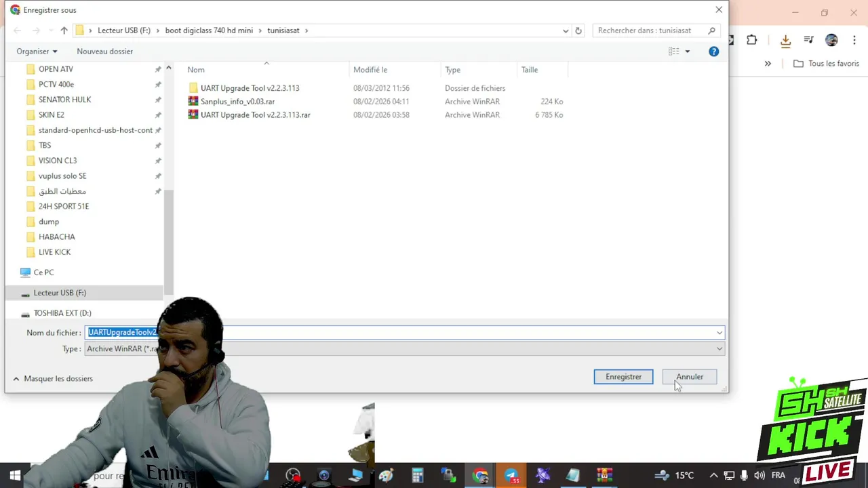868x488 pixels.
Task: Expand chevron after tunisiasat breadcrumb
Action: 307,30
